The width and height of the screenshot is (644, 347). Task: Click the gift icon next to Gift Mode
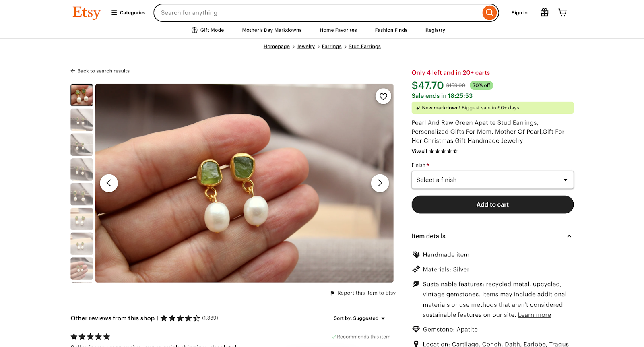point(194,30)
